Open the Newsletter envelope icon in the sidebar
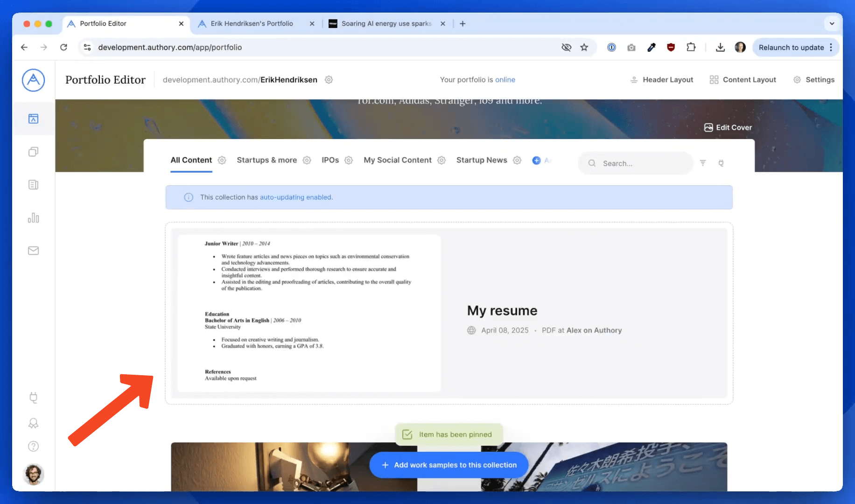 coord(33,251)
